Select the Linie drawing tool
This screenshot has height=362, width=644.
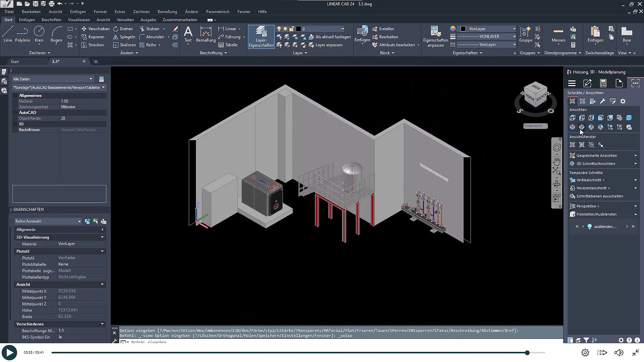(8, 34)
